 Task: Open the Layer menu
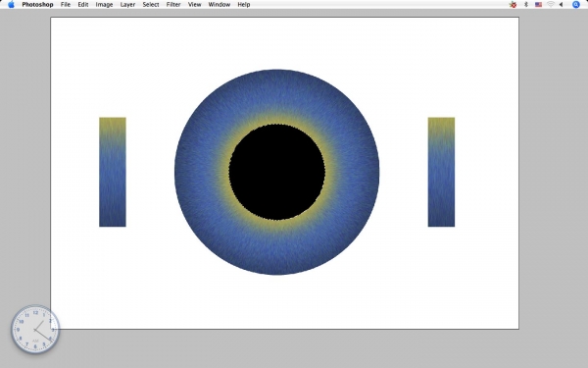[x=127, y=5]
